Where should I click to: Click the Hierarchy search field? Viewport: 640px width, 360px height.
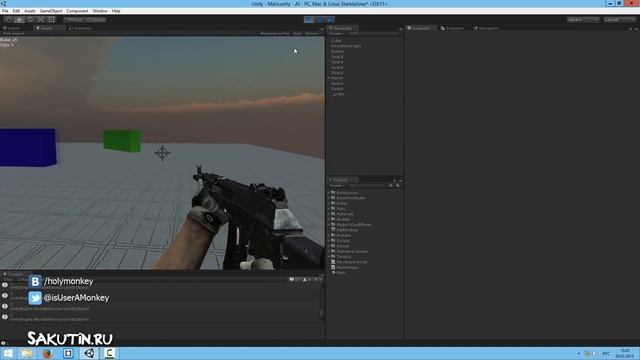point(373,33)
